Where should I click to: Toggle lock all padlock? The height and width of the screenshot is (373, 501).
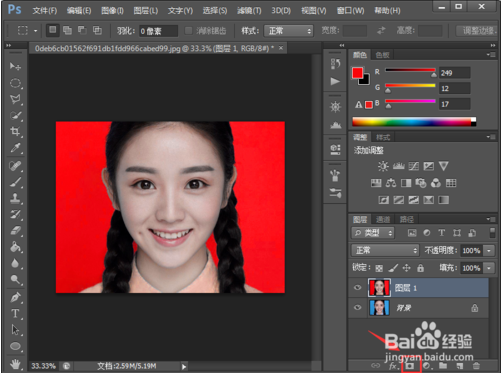pos(421,268)
